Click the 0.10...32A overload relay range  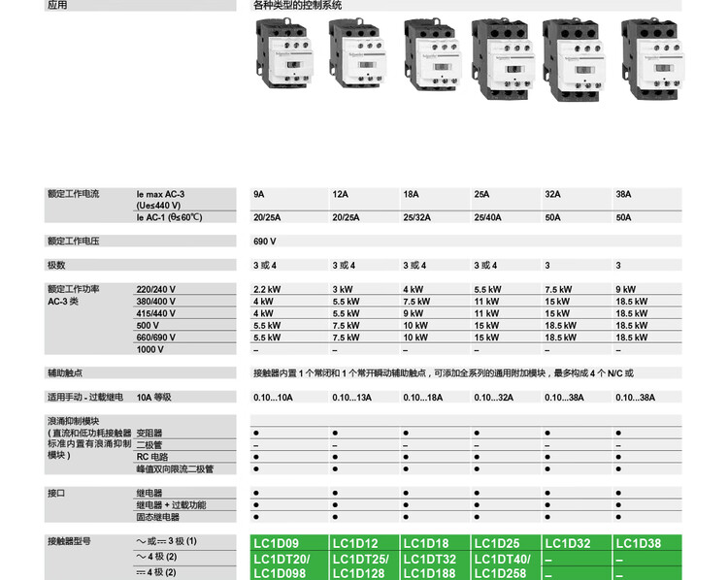pyautogui.click(x=493, y=398)
